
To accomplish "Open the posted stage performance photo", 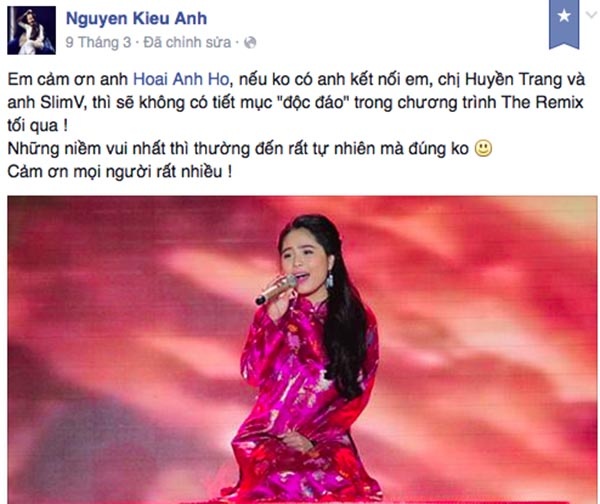I will tap(302, 350).
